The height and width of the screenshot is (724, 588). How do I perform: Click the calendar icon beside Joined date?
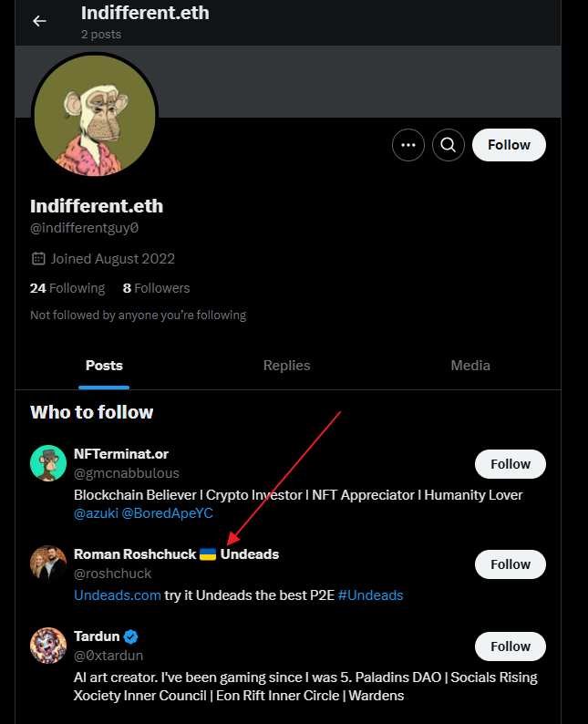(x=38, y=259)
